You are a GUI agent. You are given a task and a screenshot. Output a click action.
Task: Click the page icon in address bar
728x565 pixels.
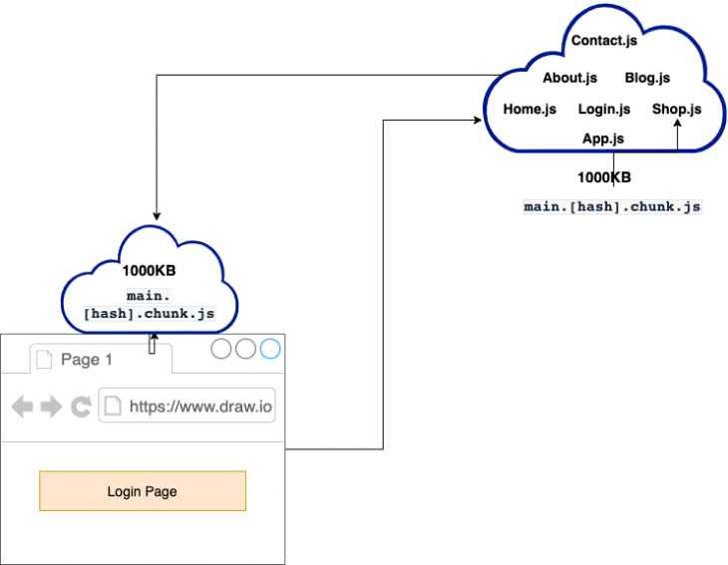(x=113, y=406)
